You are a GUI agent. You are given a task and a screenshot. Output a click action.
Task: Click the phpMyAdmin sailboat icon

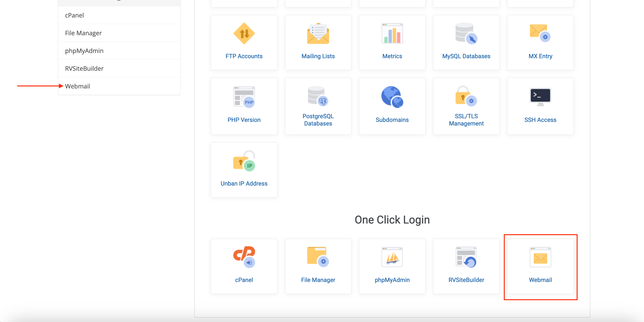[x=392, y=257]
